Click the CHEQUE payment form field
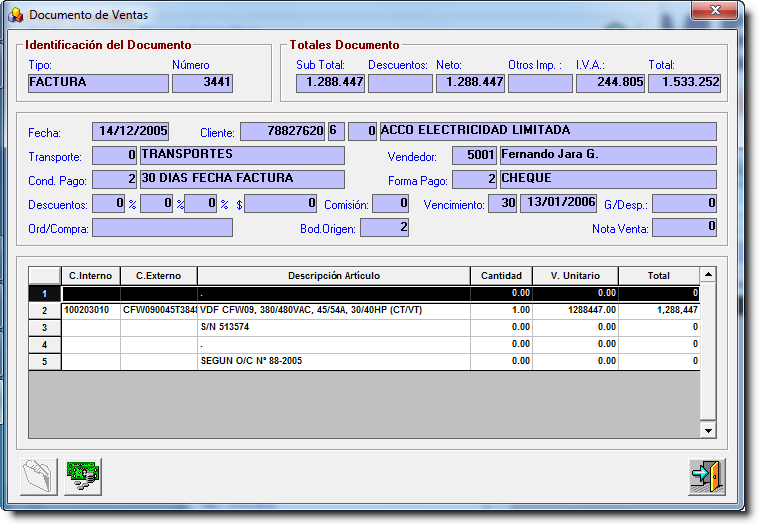The width and height of the screenshot is (759, 525). tap(608, 179)
